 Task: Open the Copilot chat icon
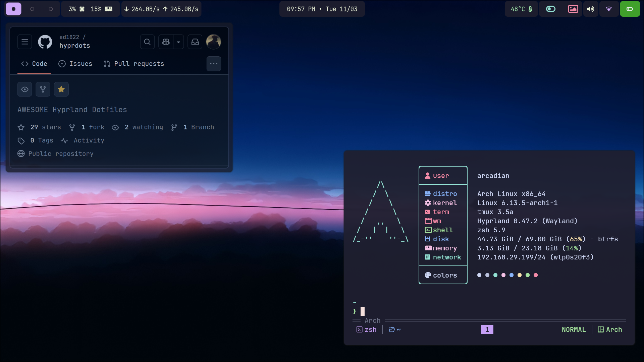(166, 42)
